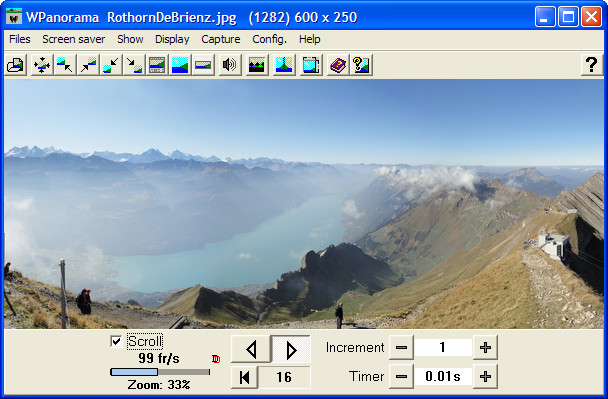This screenshot has height=399, width=608.
Task: Click the capture frame picture icon
Action: coord(311,65)
